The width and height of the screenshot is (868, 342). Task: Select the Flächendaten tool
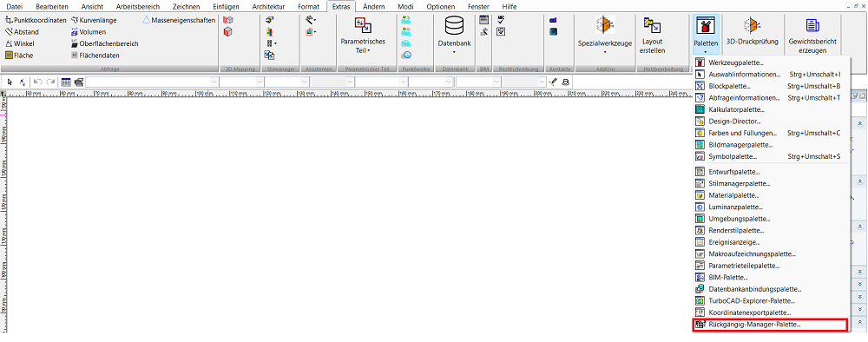point(95,56)
